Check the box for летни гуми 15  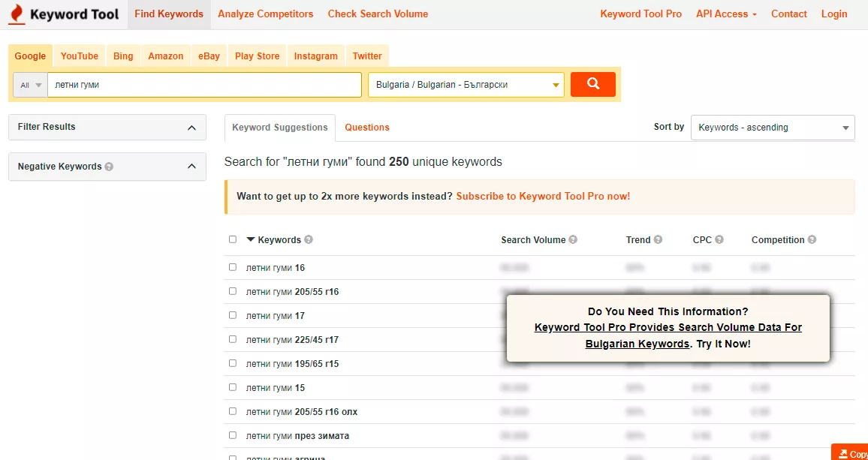pos(233,387)
